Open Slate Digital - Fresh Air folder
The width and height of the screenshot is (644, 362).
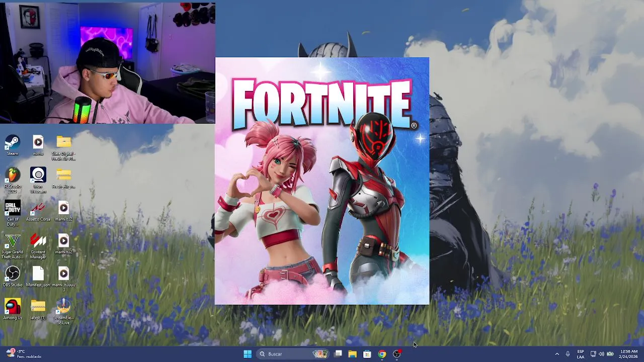coord(63,148)
